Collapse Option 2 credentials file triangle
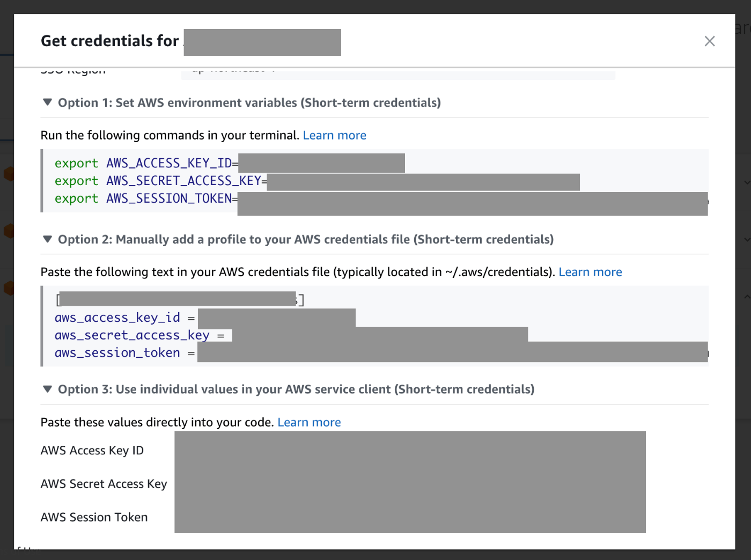 click(x=48, y=239)
